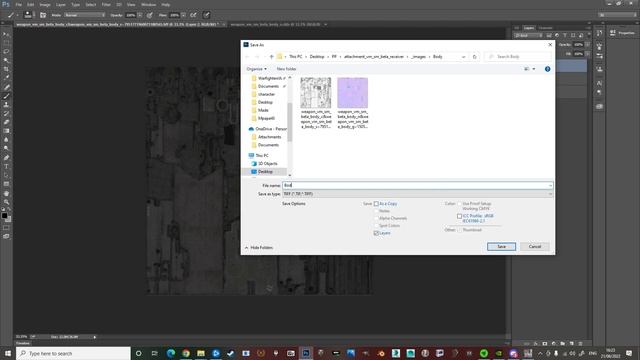
Task: Select the Pen tool
Action: tap(6, 158)
